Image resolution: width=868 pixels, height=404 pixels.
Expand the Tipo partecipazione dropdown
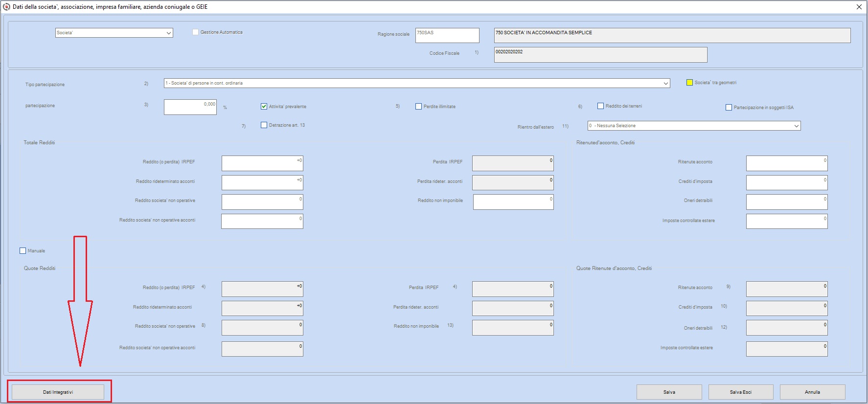pyautogui.click(x=417, y=83)
